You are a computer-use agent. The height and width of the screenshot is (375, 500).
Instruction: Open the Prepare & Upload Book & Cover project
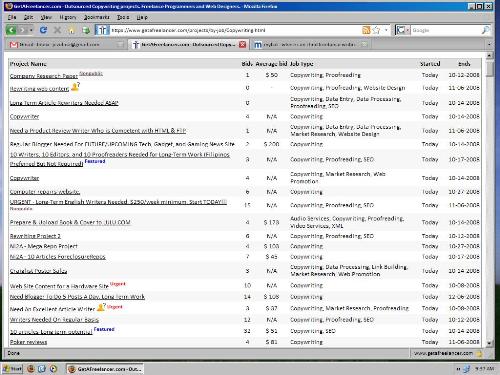(x=70, y=222)
